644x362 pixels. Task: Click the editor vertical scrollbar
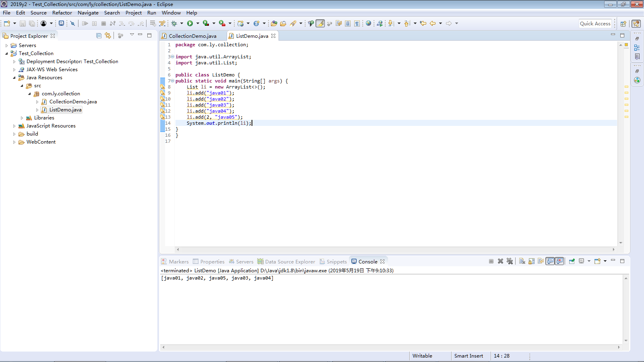[x=621, y=144]
